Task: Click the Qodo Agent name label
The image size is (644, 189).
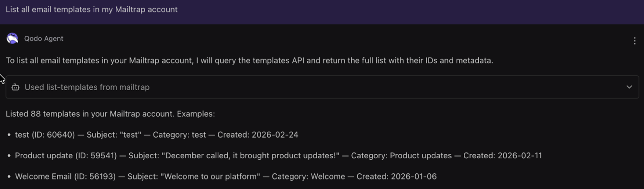Action: [44, 39]
